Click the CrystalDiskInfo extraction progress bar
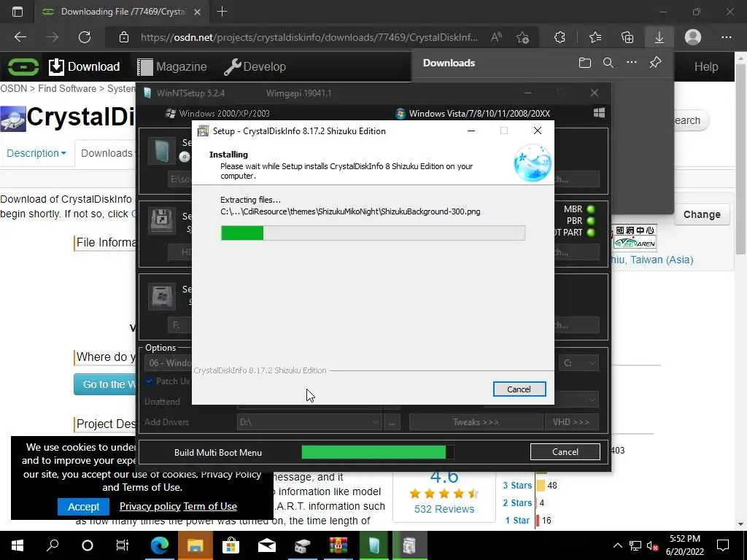Viewport: 747px width, 560px height. pos(373,233)
